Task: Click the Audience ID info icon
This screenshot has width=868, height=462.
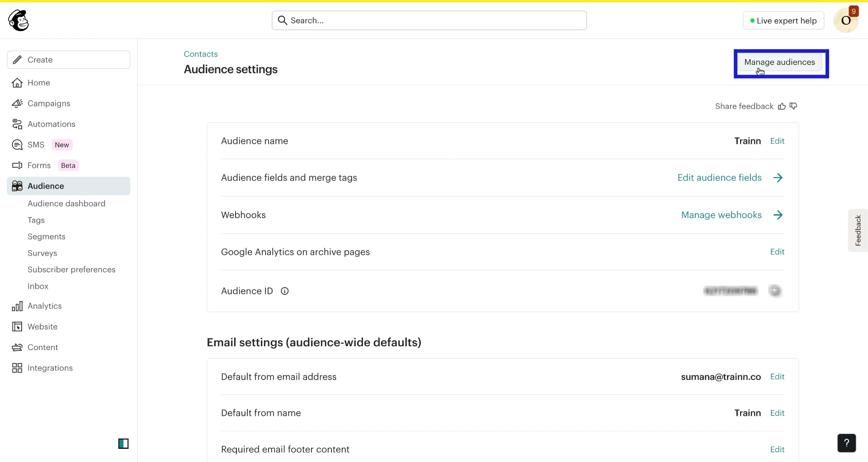Action: click(284, 291)
